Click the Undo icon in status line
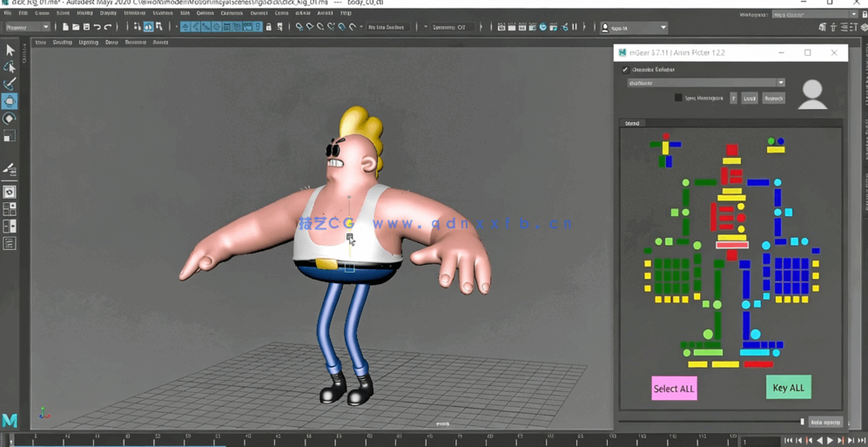The height and width of the screenshot is (447, 868). 98,28
